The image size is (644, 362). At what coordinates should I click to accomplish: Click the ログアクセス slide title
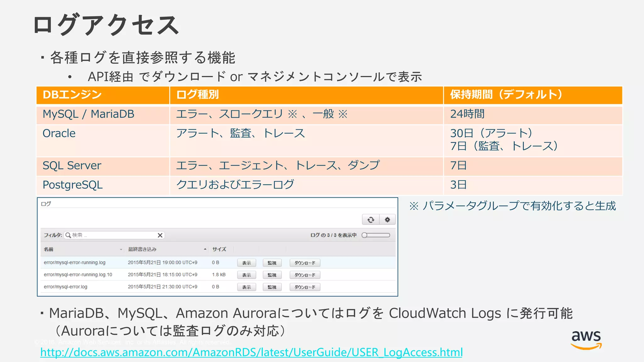coord(106,25)
